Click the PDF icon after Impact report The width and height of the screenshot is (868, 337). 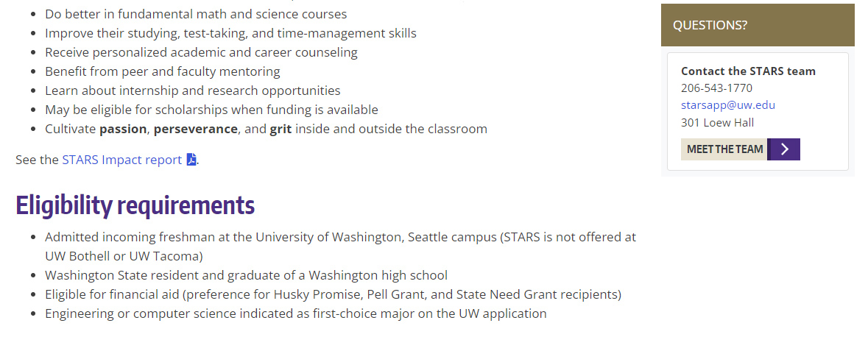point(191,160)
